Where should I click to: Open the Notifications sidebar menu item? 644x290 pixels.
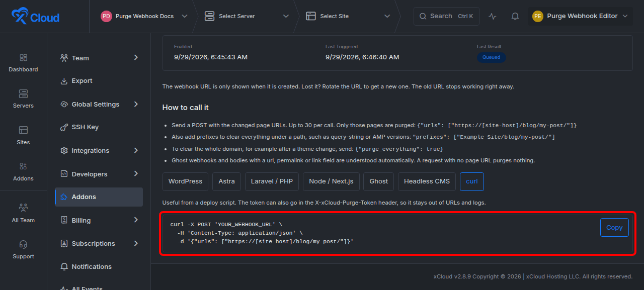click(x=99, y=267)
